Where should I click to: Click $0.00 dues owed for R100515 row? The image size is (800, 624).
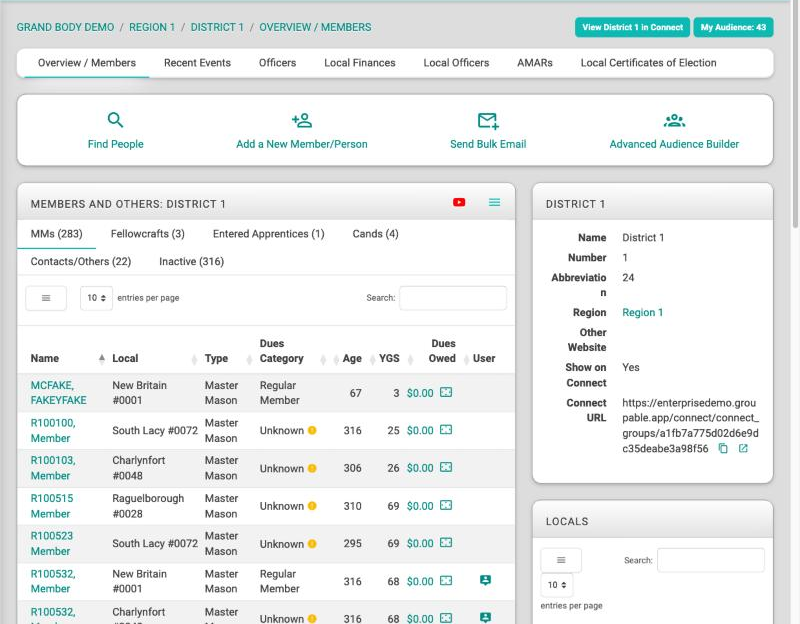420,506
